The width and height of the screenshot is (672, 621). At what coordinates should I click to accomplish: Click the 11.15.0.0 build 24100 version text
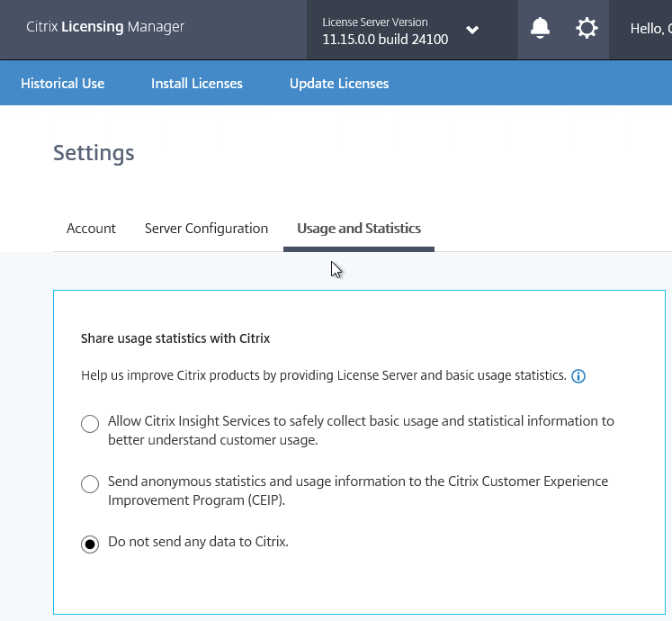(x=385, y=40)
